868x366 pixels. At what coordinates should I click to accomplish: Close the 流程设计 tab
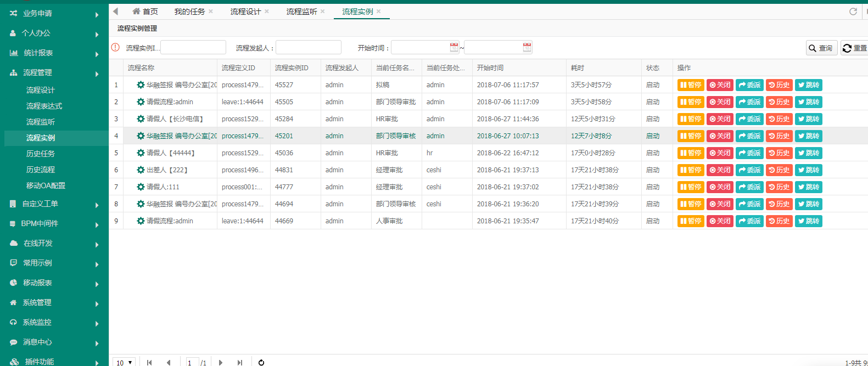pyautogui.click(x=267, y=11)
